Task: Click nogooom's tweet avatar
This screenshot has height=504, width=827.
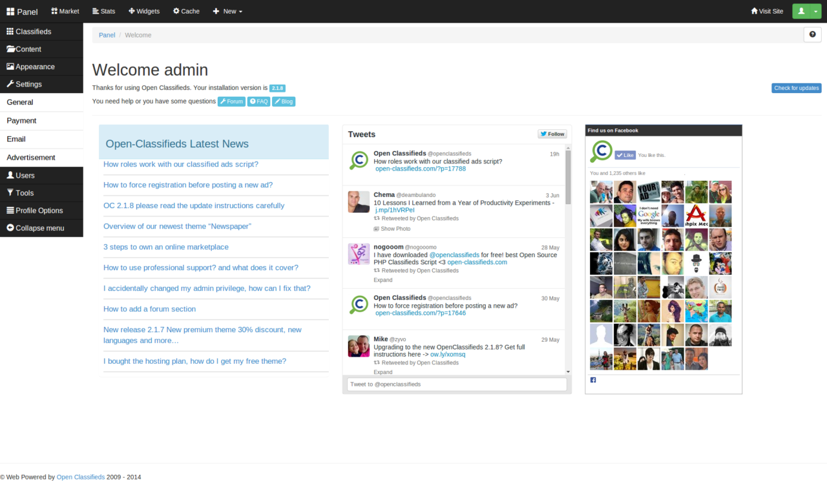Action: (x=359, y=254)
